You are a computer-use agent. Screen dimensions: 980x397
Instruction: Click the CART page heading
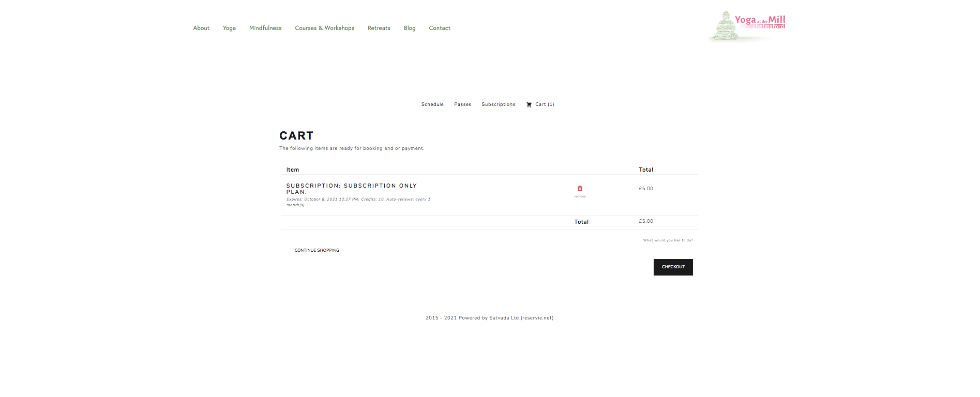pyautogui.click(x=296, y=135)
